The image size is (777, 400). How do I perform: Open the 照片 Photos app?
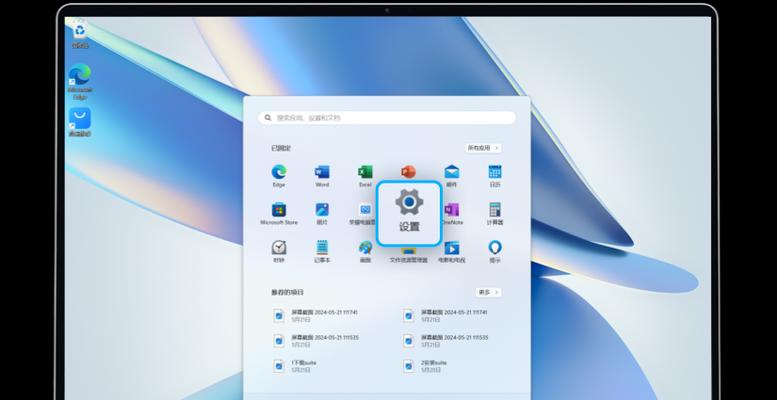point(322,214)
